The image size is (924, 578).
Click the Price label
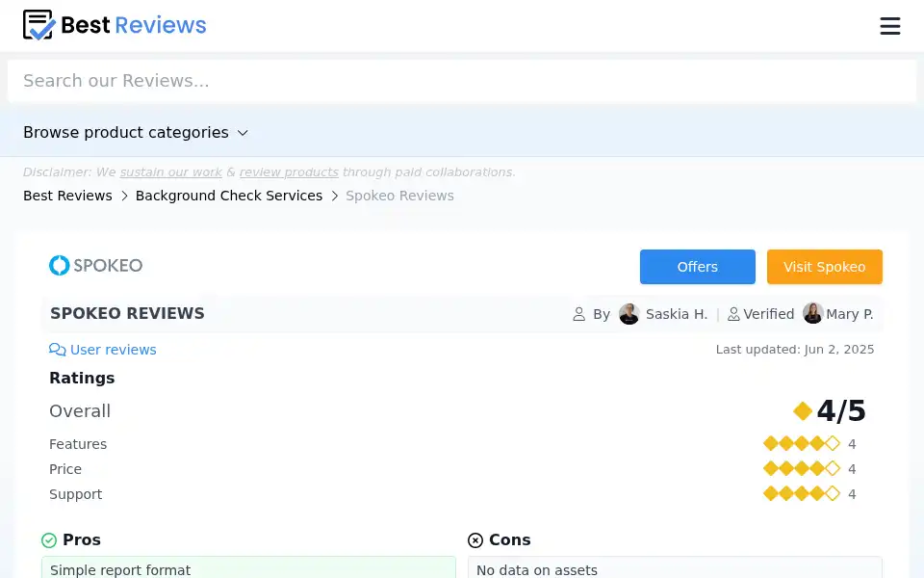pyautogui.click(x=65, y=469)
